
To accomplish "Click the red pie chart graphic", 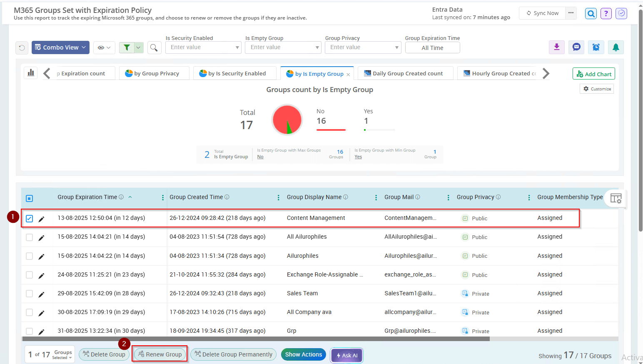I will pyautogui.click(x=287, y=120).
